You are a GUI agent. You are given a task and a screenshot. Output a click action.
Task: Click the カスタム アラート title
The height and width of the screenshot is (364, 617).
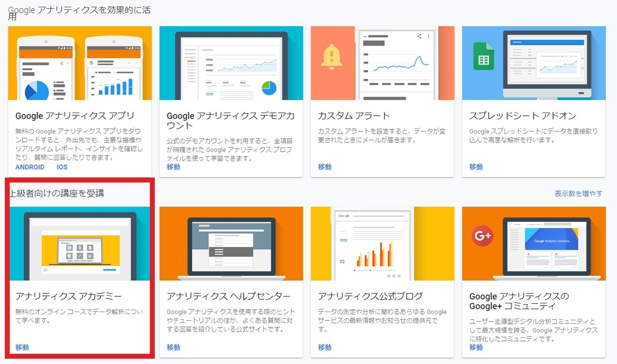point(354,116)
